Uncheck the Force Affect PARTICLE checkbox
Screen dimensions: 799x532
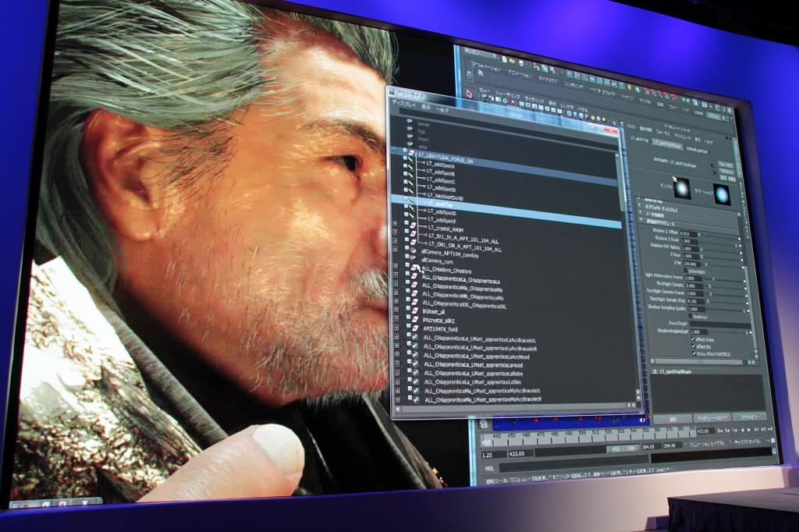point(694,353)
